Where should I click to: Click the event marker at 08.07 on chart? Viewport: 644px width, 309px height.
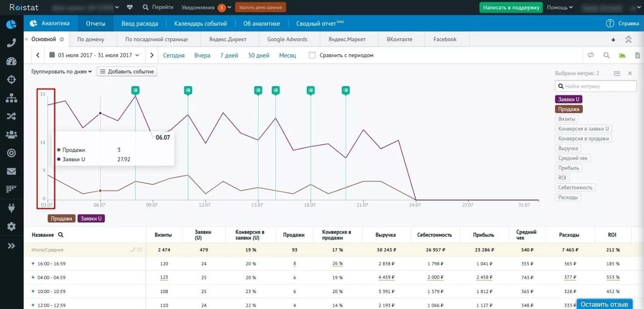135,90
